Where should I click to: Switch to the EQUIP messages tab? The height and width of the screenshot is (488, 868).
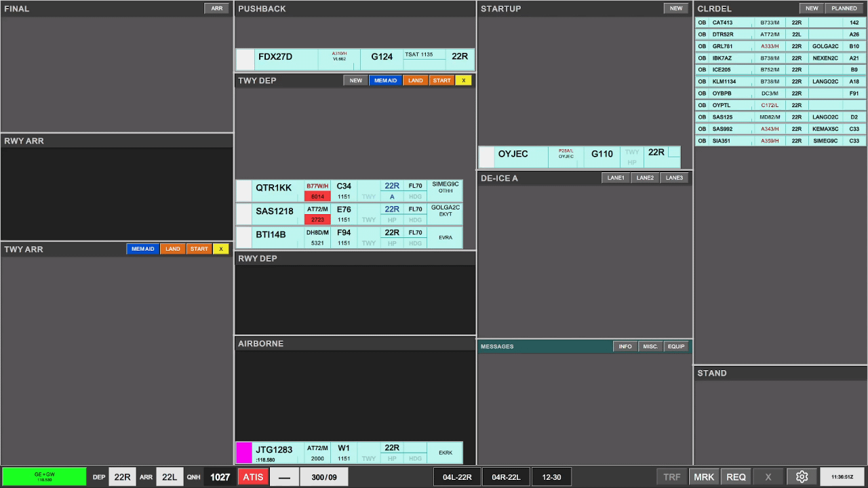coord(676,346)
